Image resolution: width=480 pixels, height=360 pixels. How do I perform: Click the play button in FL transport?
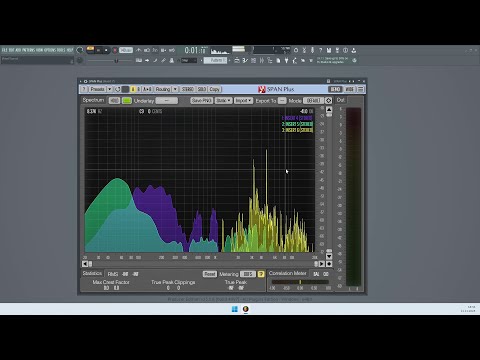(99, 50)
